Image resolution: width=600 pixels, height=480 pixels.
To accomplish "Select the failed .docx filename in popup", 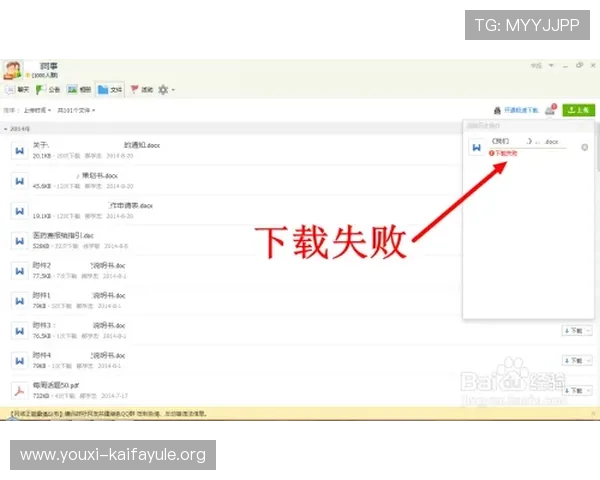I will click(x=525, y=141).
